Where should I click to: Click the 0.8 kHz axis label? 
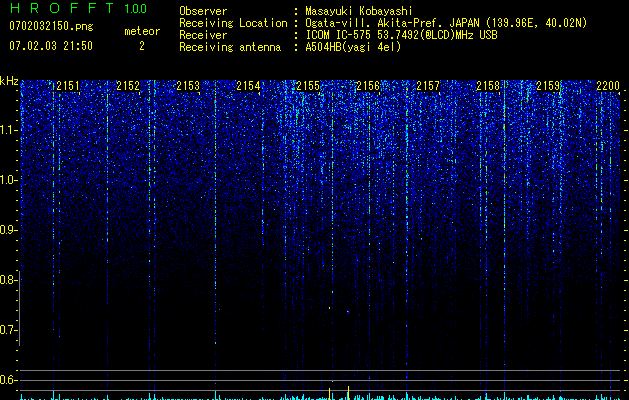click(8, 280)
